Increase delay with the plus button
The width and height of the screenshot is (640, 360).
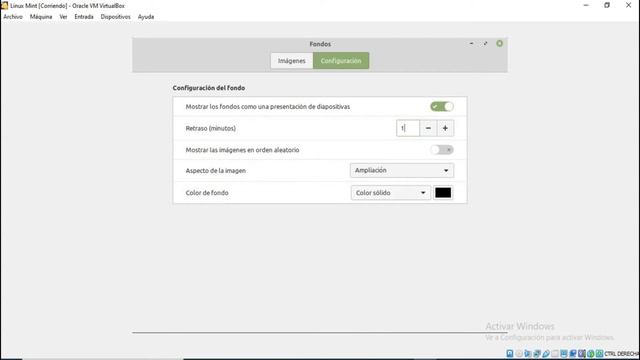445,128
